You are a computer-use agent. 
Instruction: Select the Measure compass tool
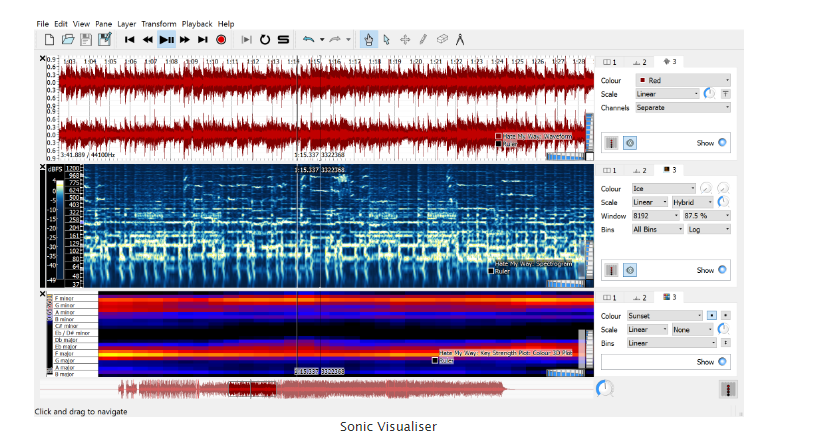[x=460, y=39]
